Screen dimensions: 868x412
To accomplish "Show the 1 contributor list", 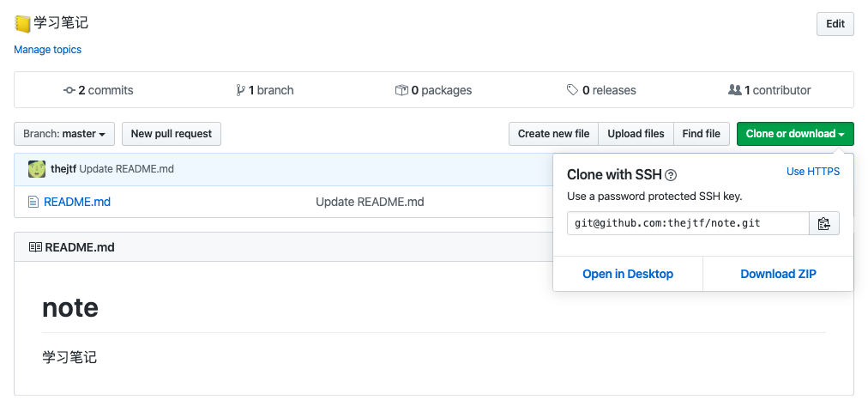I will [769, 90].
